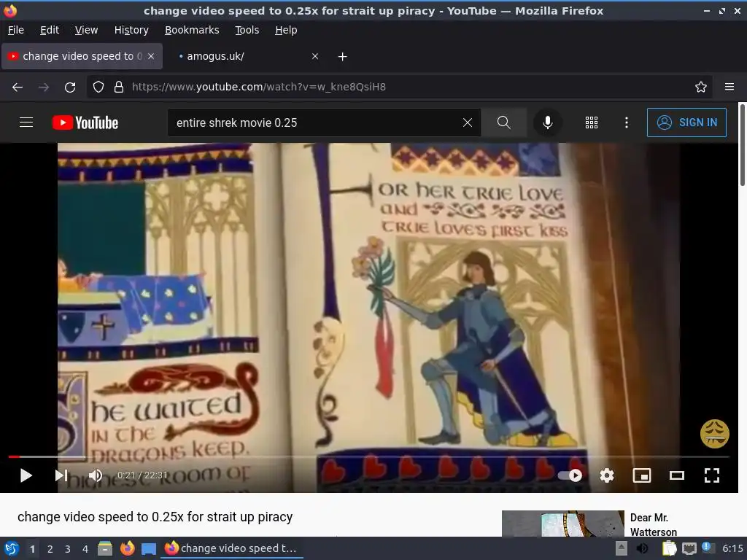Open tracking protection shield info
The width and height of the screenshot is (747, 560).
(x=98, y=87)
